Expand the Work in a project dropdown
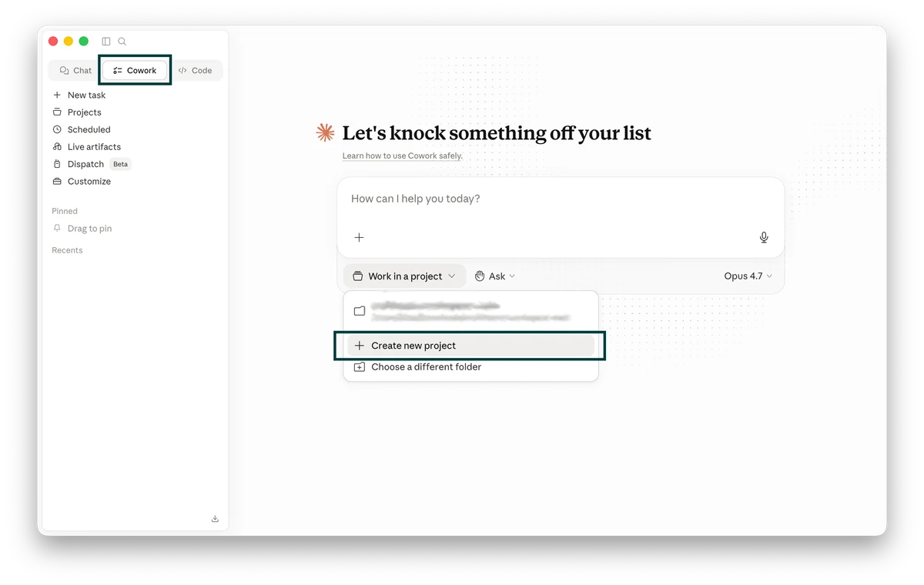 [404, 276]
